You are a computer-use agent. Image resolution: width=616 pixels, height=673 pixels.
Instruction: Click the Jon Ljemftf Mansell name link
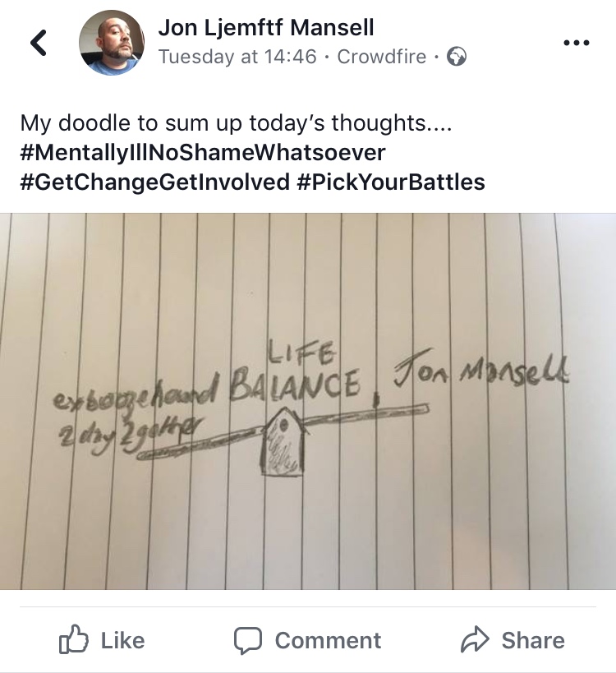point(266,27)
